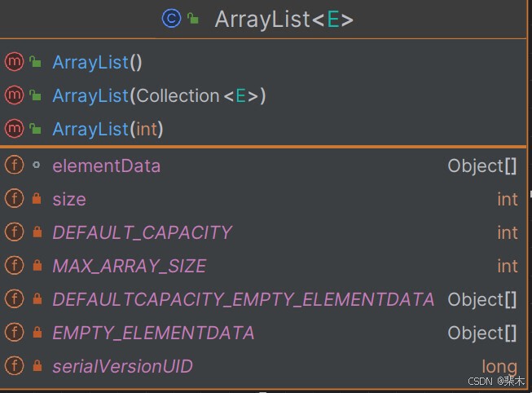
Task: Click package-private dot icon for elementData
Action: (x=36, y=165)
